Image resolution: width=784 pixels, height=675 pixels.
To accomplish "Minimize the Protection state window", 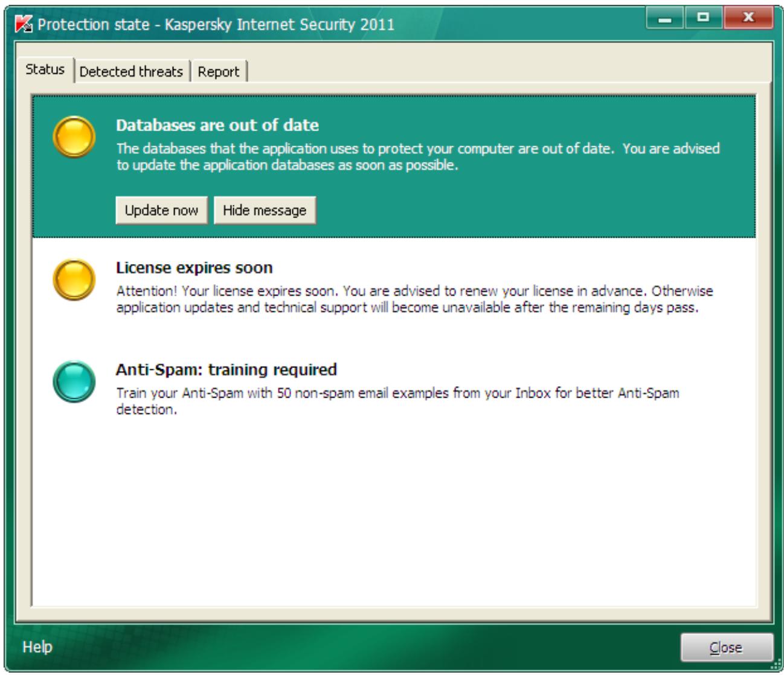I will [x=665, y=19].
